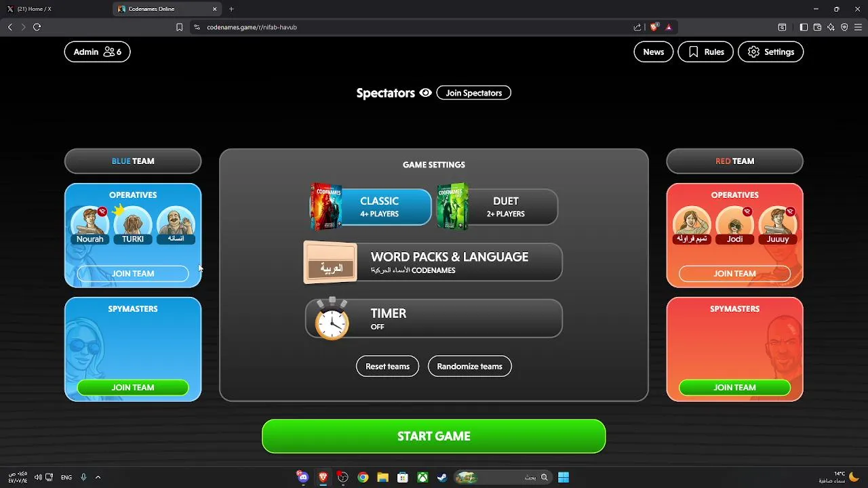Click Randomize teams

[x=469, y=366]
